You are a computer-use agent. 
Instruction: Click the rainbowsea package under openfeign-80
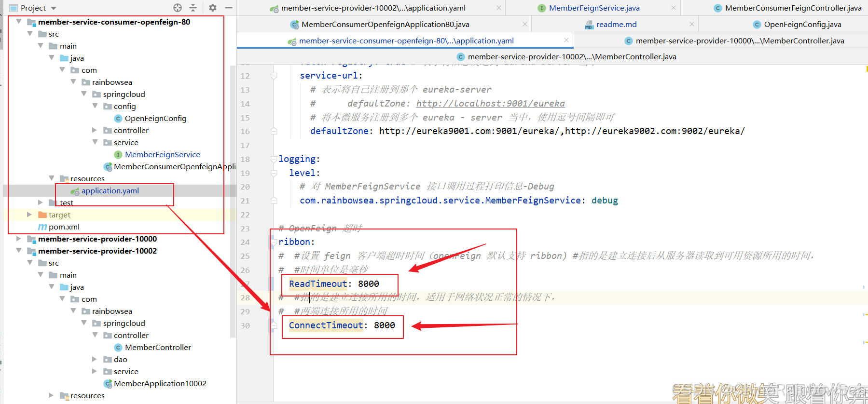coord(112,82)
